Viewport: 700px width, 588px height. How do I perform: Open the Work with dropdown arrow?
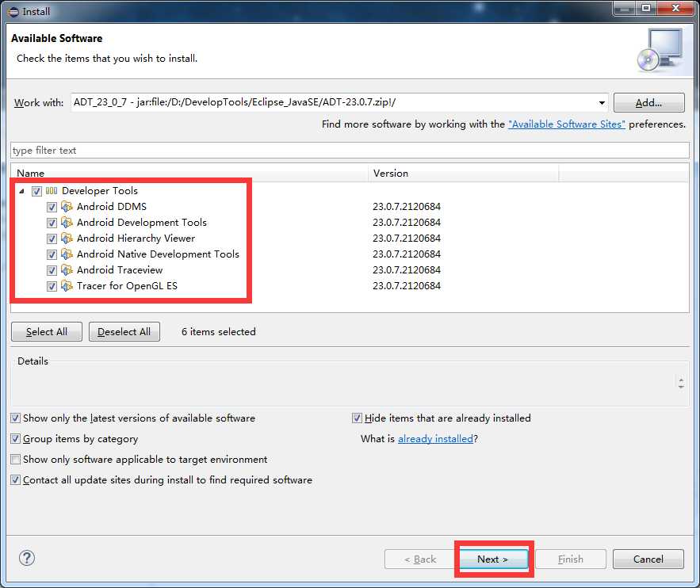click(602, 102)
